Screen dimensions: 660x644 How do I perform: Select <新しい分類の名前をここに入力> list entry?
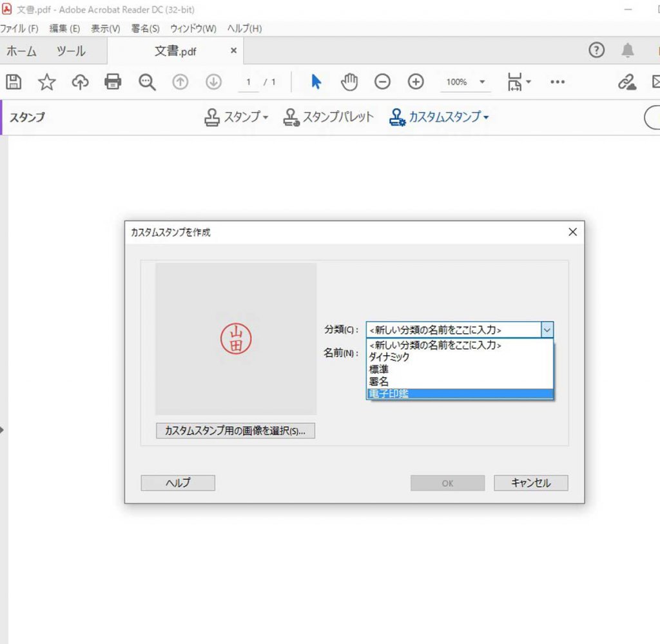(460, 345)
